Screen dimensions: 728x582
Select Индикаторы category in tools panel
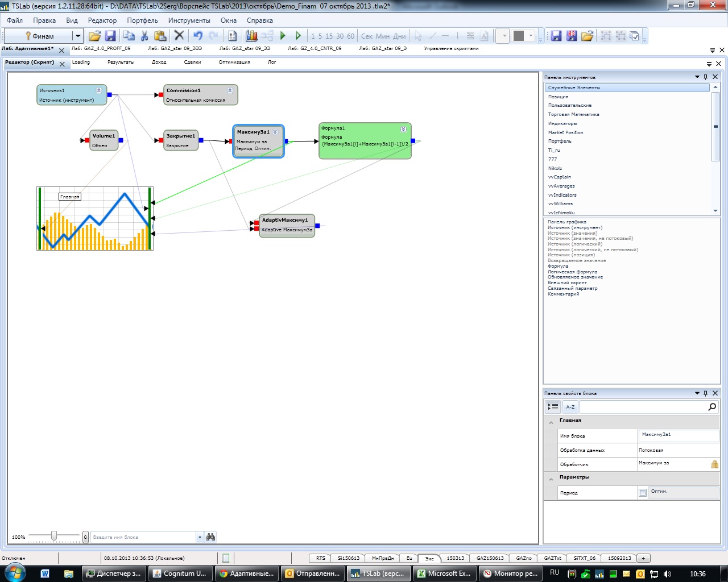[562, 123]
